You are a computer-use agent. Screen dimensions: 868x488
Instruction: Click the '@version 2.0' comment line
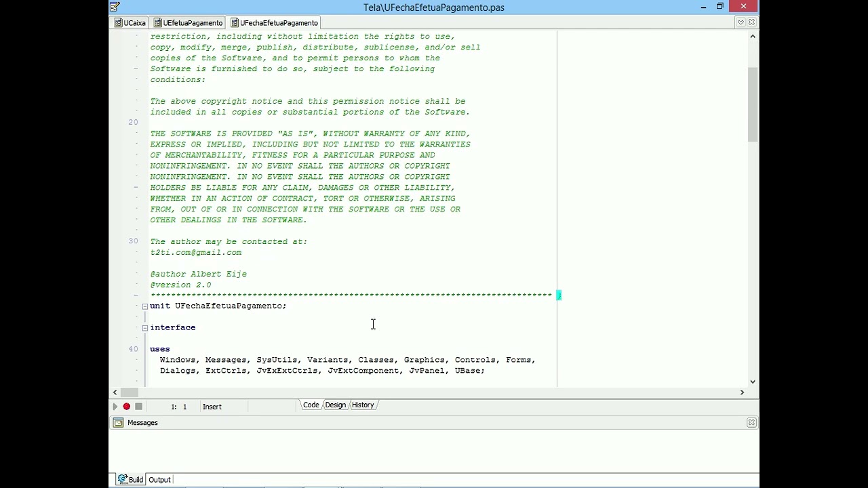click(180, 285)
